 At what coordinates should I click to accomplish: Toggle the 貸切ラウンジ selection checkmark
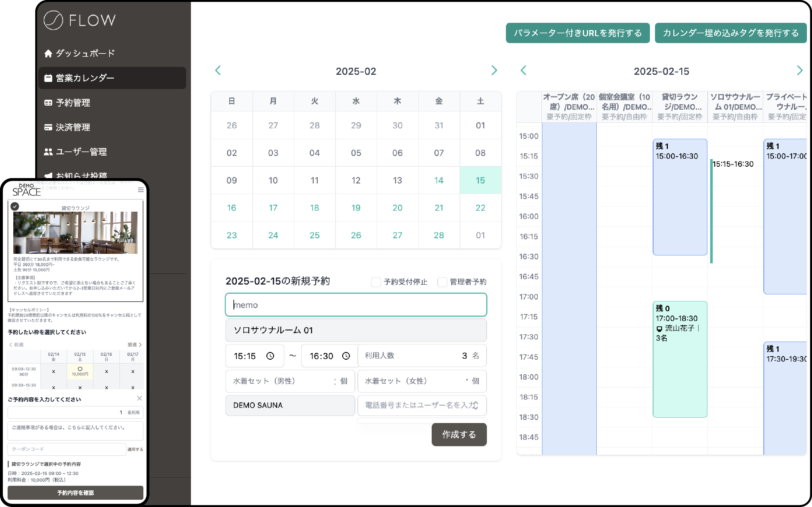[x=15, y=206]
